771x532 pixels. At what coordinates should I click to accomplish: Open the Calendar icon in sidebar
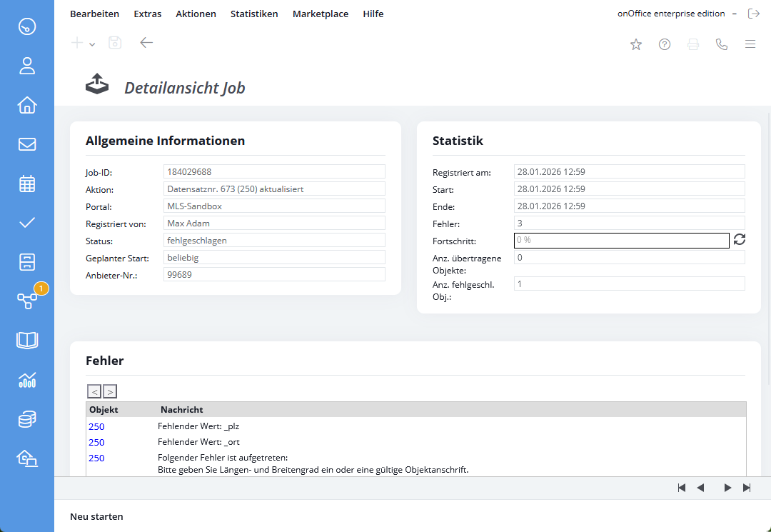[27, 184]
